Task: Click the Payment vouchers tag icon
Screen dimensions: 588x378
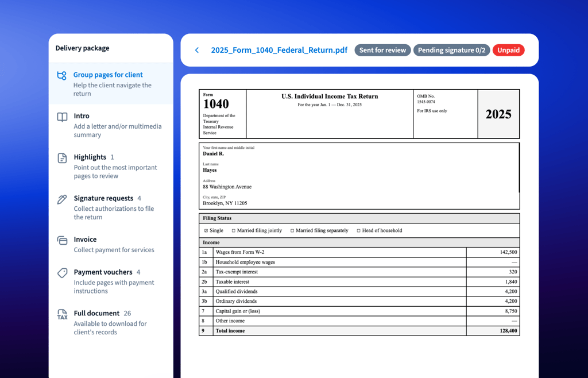Action: (x=62, y=273)
